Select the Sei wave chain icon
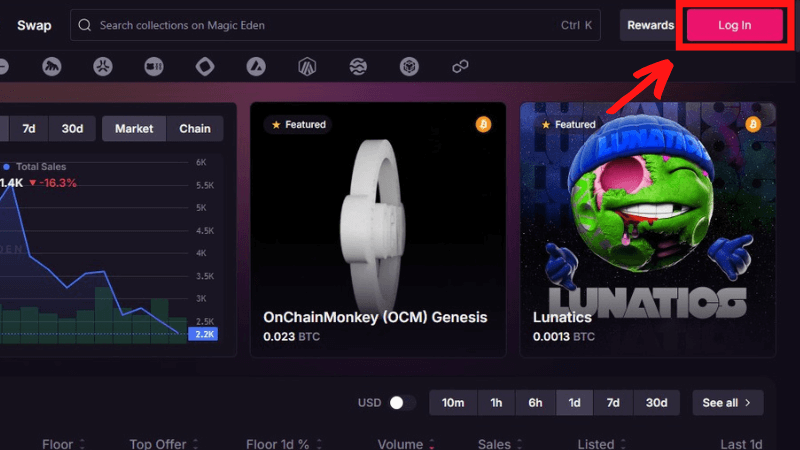 (358, 66)
